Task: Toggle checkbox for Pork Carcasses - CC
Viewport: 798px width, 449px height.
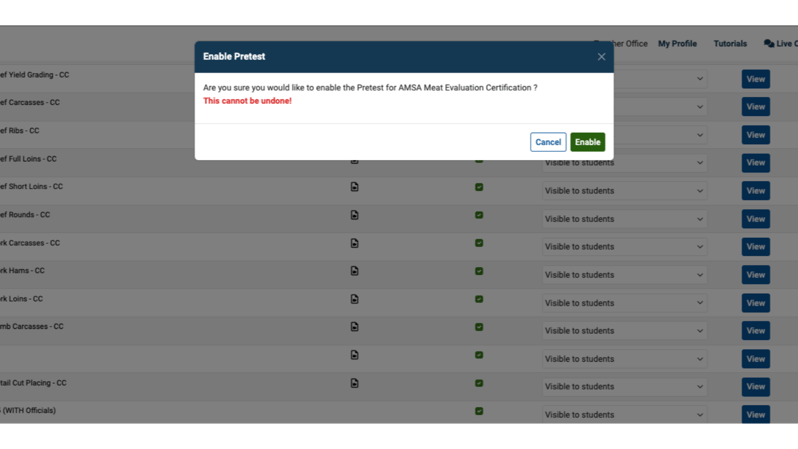Action: pyautogui.click(x=479, y=243)
